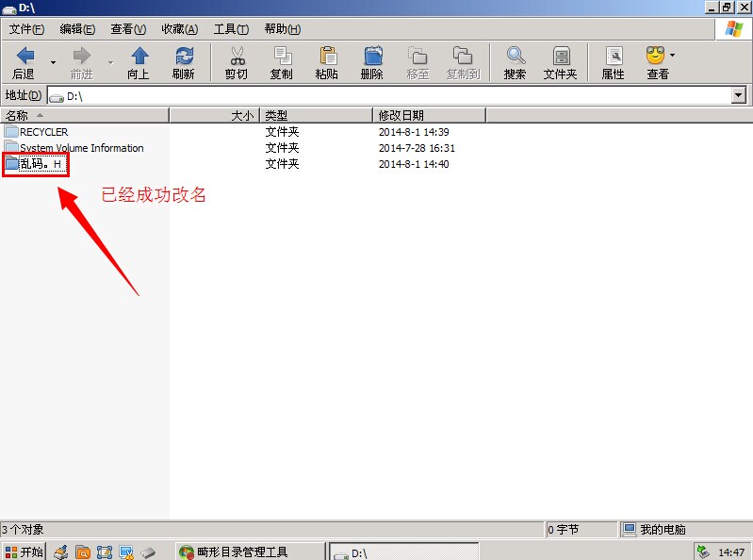Click the date 2014-8-1 14:40
The width and height of the screenshot is (753, 560).
414,164
